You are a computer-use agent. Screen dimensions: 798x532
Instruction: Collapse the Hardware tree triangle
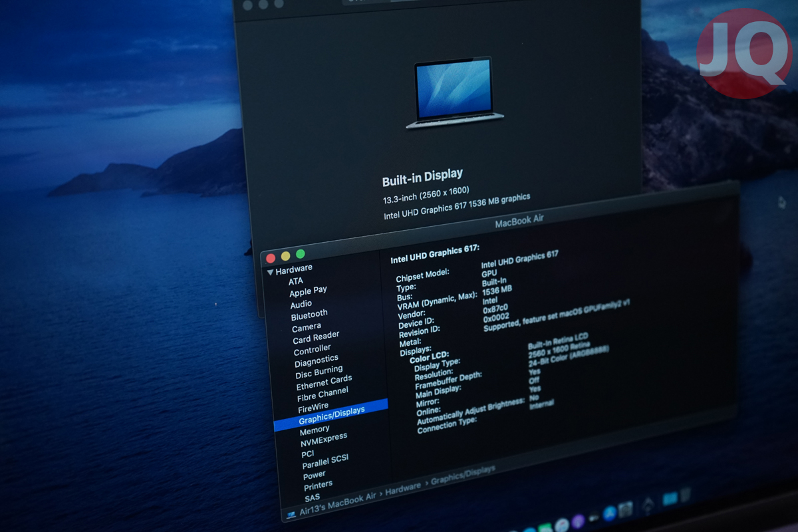pos(270,271)
